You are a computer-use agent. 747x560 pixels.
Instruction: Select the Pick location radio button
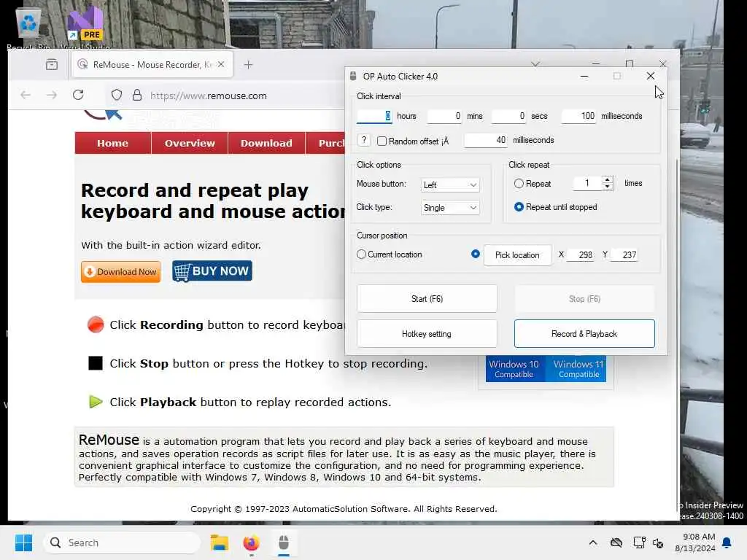click(x=475, y=254)
